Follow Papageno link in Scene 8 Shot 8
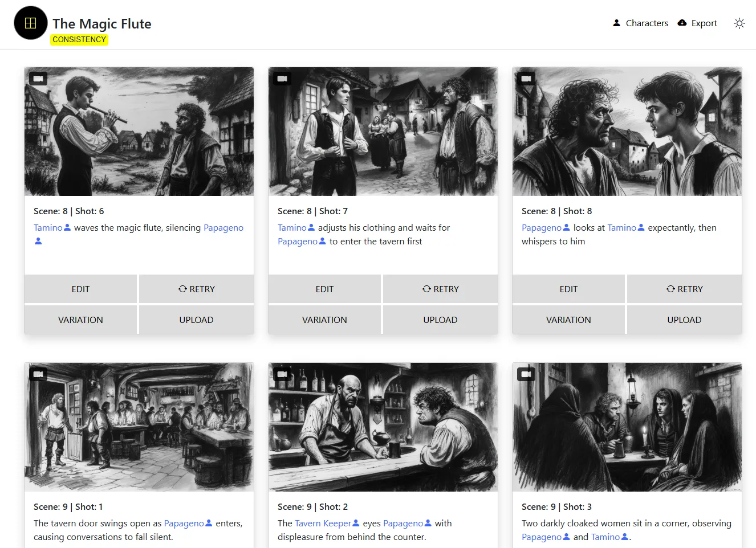Image resolution: width=756 pixels, height=548 pixels. coord(541,228)
